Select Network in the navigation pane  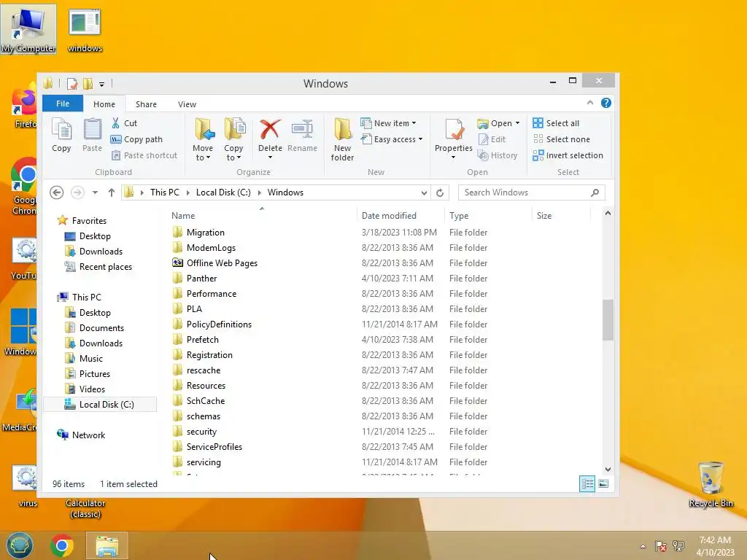[81, 435]
